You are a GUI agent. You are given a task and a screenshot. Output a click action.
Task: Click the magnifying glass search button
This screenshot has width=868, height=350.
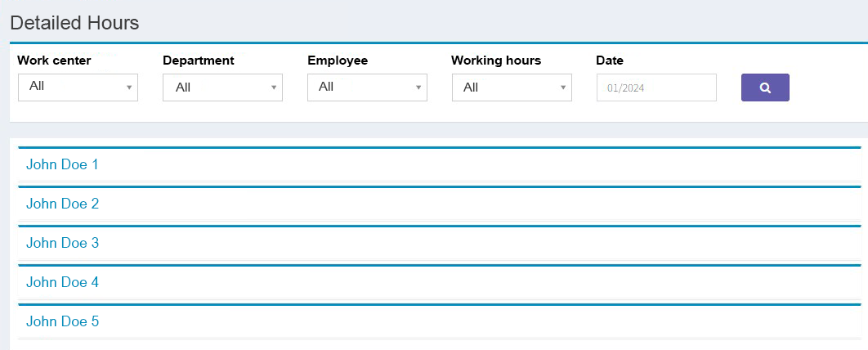(765, 87)
